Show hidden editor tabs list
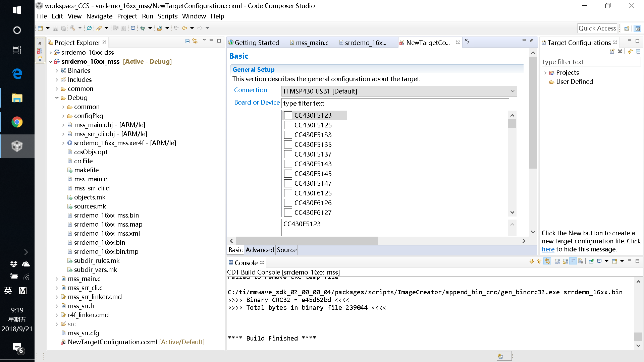Image resolution: width=644 pixels, height=362 pixels. coord(467,42)
